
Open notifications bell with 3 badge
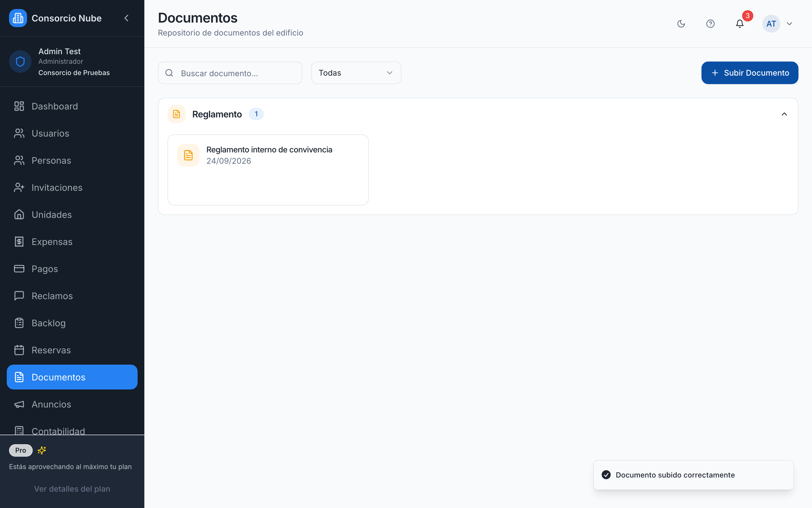click(x=740, y=23)
